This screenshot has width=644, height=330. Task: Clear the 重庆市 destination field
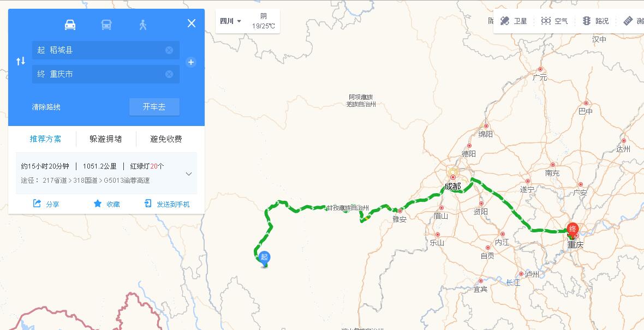[169, 74]
